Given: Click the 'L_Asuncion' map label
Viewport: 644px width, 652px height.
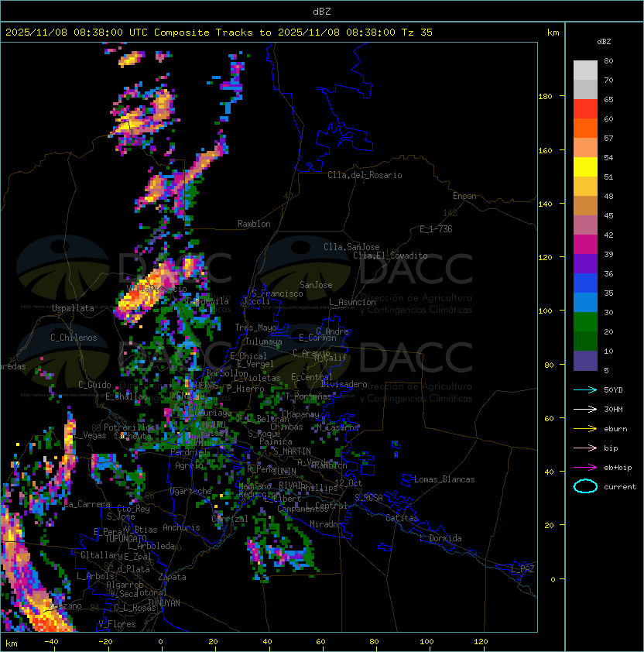Looking at the screenshot, I should coord(352,302).
